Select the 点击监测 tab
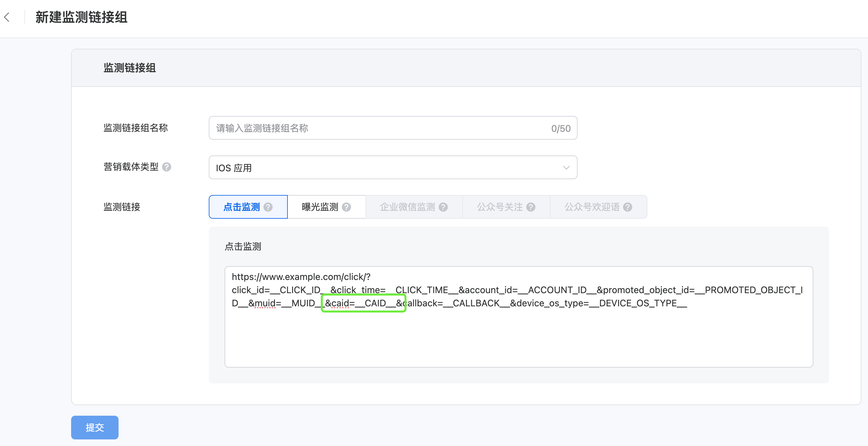The height and width of the screenshot is (446, 868). (x=248, y=207)
